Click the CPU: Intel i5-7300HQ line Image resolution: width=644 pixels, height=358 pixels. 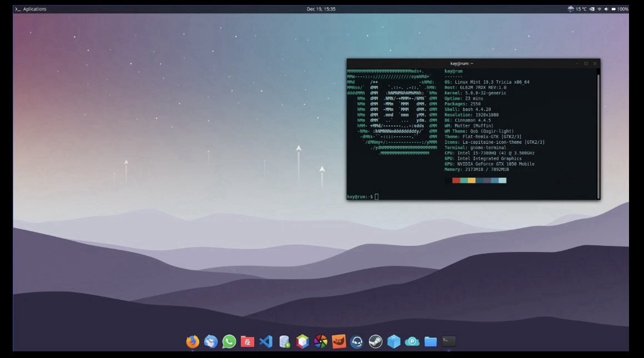[490, 153]
